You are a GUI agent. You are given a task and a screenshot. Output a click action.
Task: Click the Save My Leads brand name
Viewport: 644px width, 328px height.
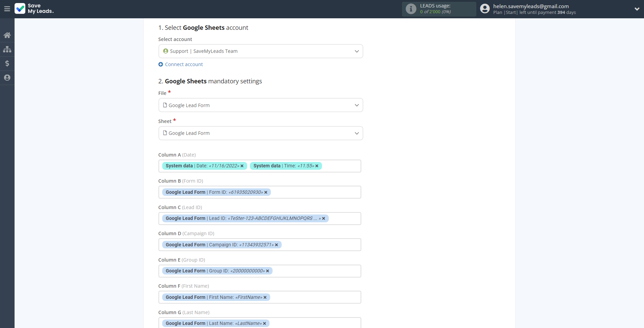(x=41, y=8)
